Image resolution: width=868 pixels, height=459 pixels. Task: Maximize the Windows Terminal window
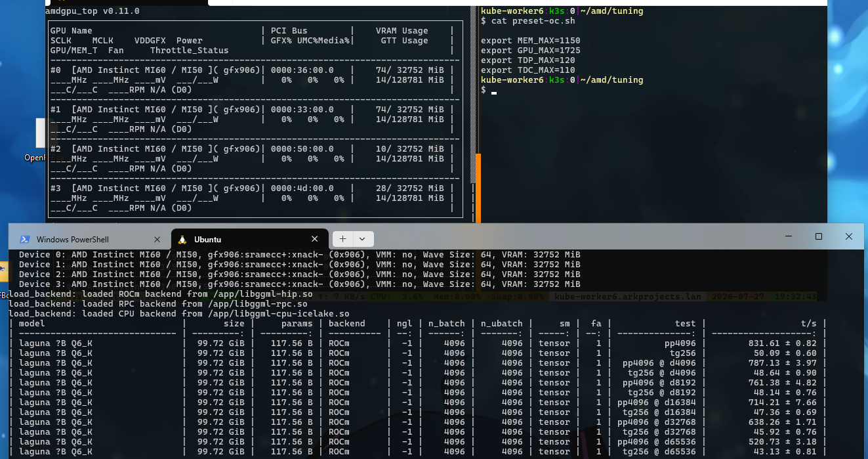(819, 236)
